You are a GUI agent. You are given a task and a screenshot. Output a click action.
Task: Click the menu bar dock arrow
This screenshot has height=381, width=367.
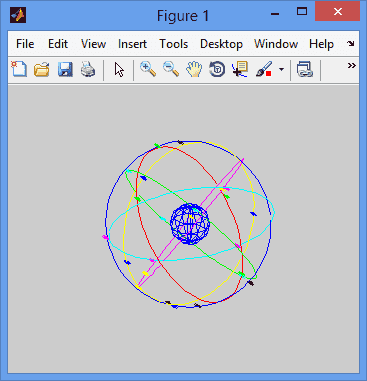[x=351, y=43]
